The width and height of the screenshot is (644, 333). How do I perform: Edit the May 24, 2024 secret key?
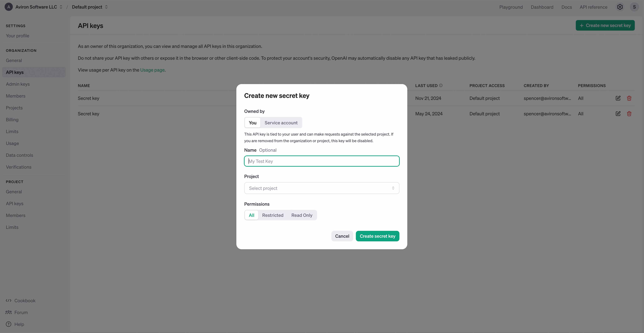pyautogui.click(x=618, y=114)
